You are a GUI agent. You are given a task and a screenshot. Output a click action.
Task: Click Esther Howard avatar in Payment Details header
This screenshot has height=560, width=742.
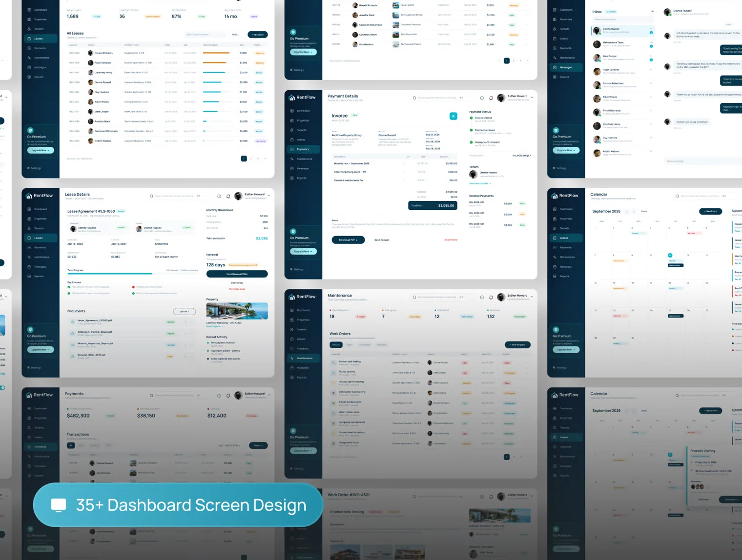pyautogui.click(x=501, y=98)
